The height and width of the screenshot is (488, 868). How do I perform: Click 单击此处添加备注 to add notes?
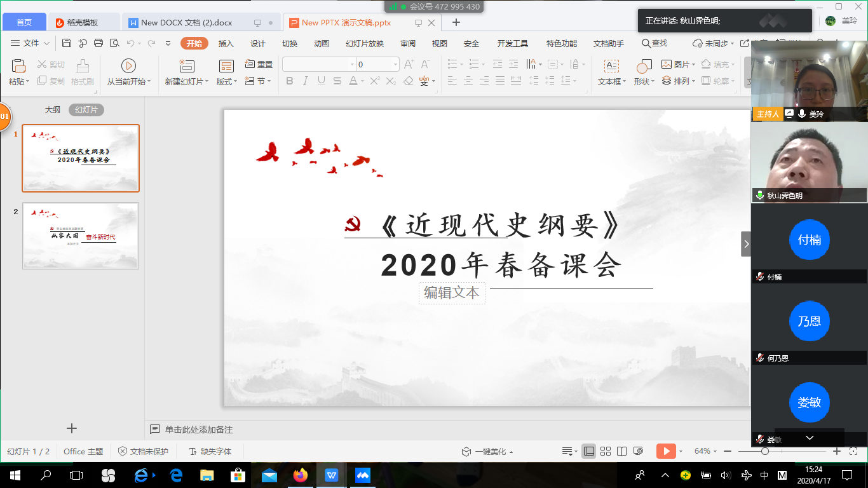[x=199, y=430]
